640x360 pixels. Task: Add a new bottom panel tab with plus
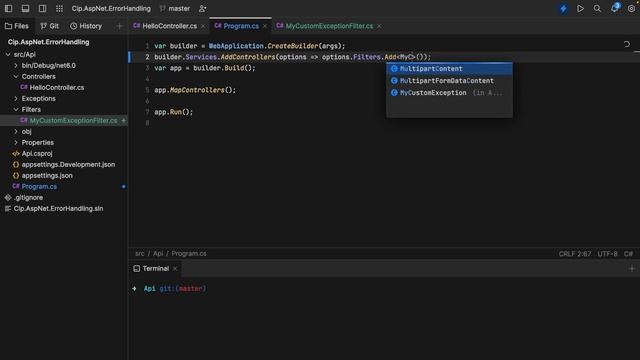[x=632, y=269]
